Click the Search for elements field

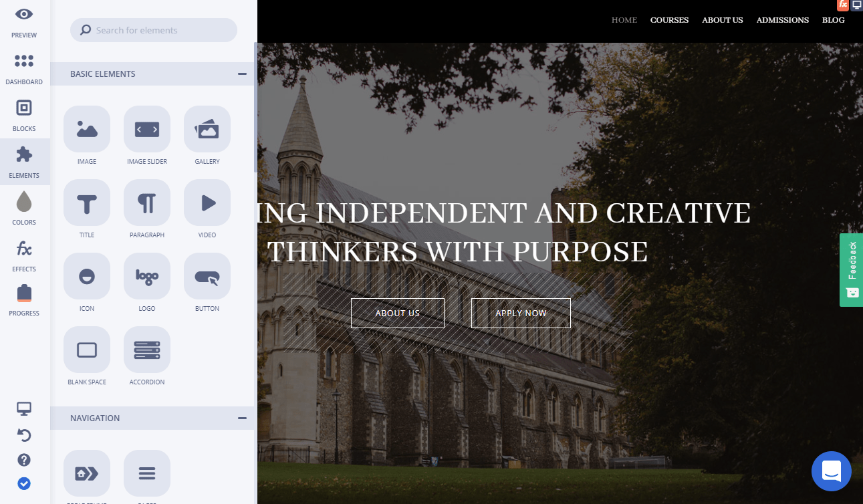coord(154,30)
